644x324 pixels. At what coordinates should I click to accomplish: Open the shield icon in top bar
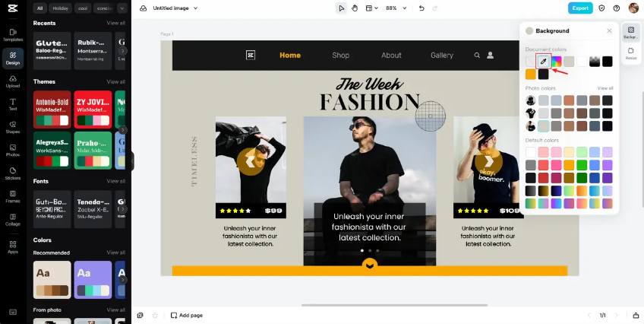(x=601, y=8)
